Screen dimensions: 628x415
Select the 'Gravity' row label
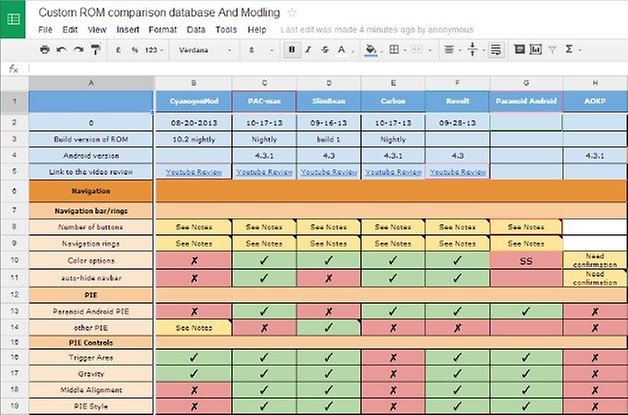(91, 374)
